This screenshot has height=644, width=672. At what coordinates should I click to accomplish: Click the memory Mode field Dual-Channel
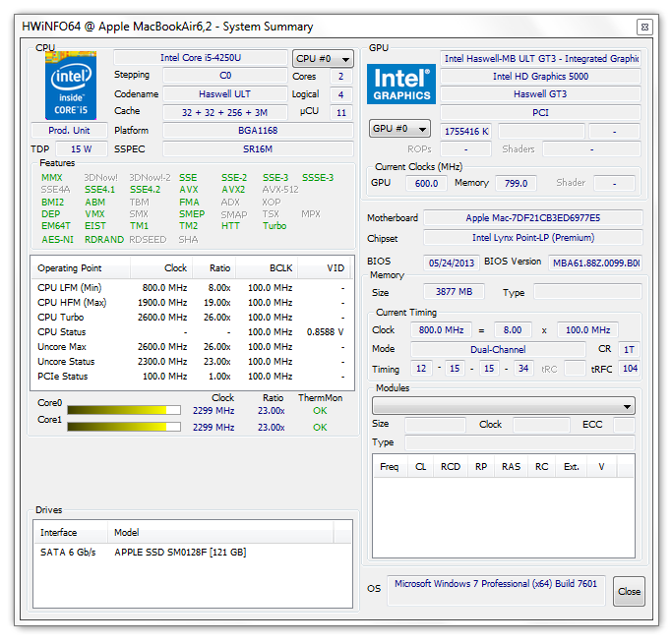[498, 349]
